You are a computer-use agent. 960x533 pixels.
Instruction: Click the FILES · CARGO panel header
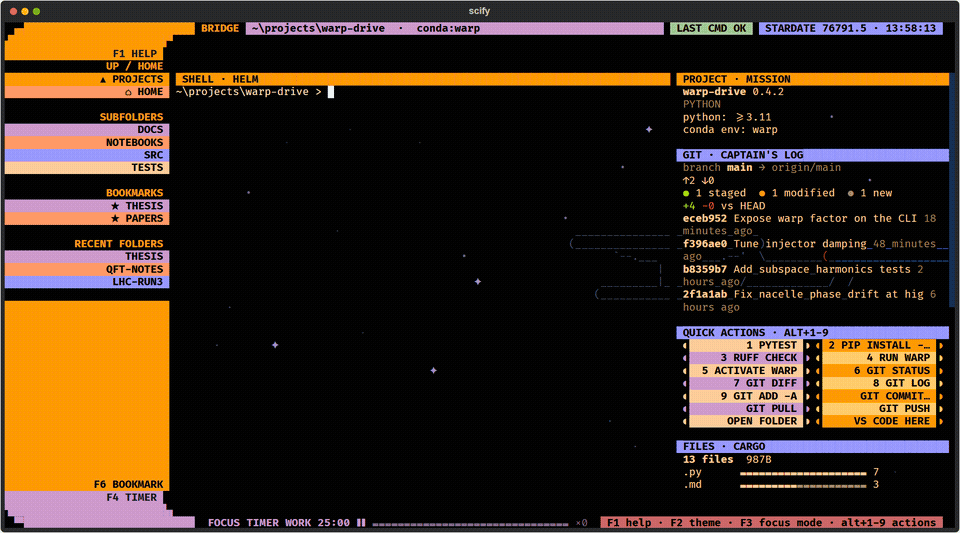(x=812, y=447)
